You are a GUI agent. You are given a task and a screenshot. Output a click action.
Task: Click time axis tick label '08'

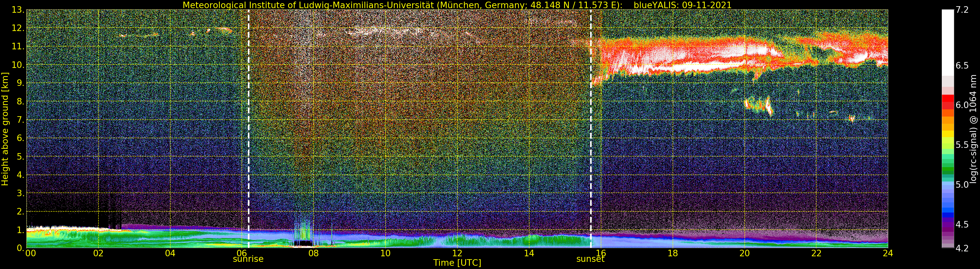tap(313, 253)
